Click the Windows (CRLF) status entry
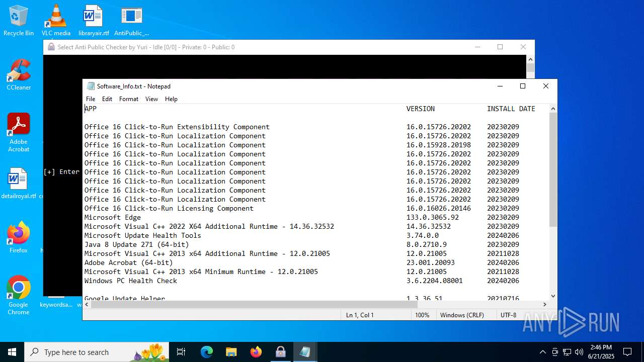This screenshot has width=644, height=362. [462, 315]
